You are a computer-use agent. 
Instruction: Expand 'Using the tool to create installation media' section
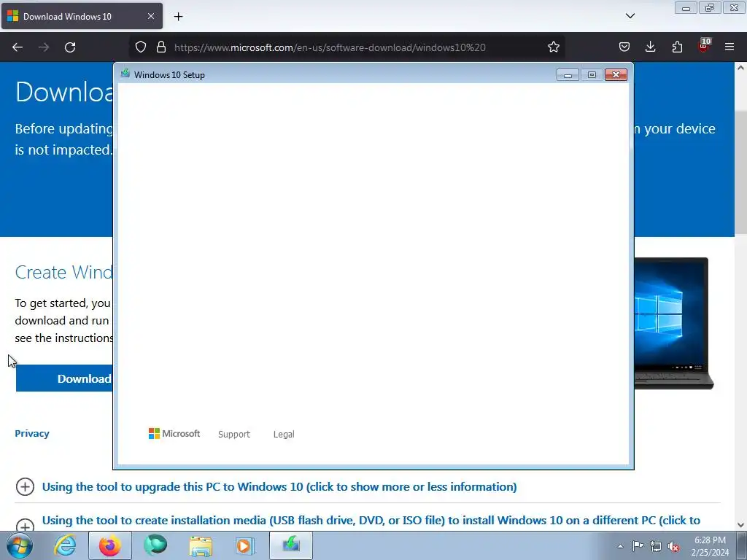(x=26, y=526)
